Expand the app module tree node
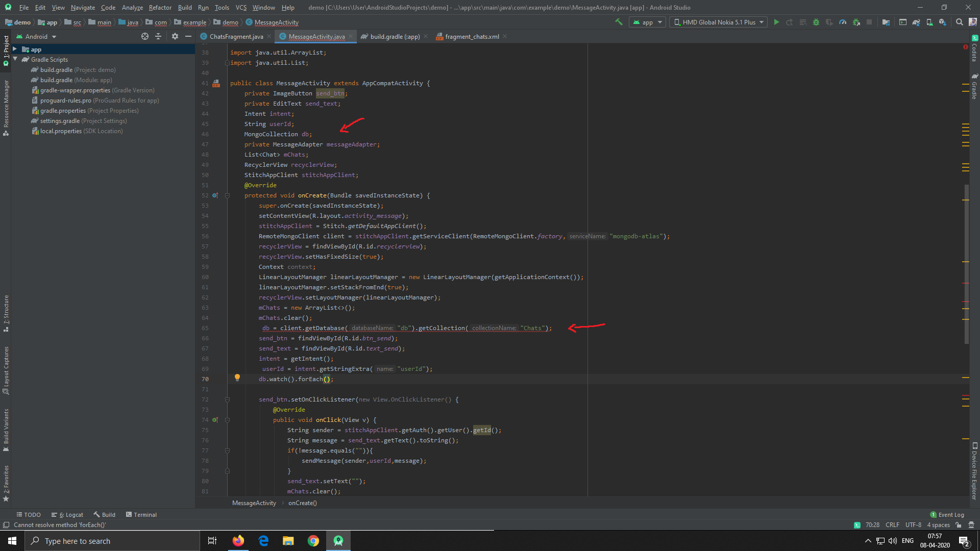The image size is (980, 551). click(x=15, y=49)
